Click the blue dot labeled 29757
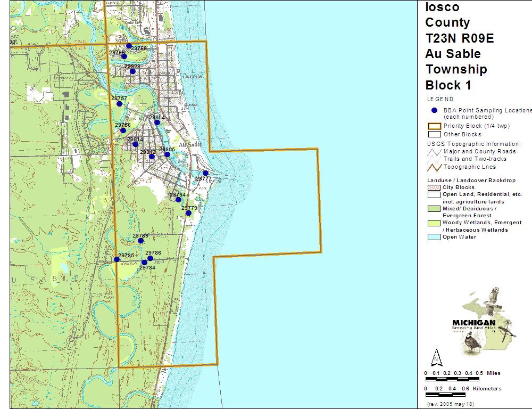532x409 pixels. point(120,104)
